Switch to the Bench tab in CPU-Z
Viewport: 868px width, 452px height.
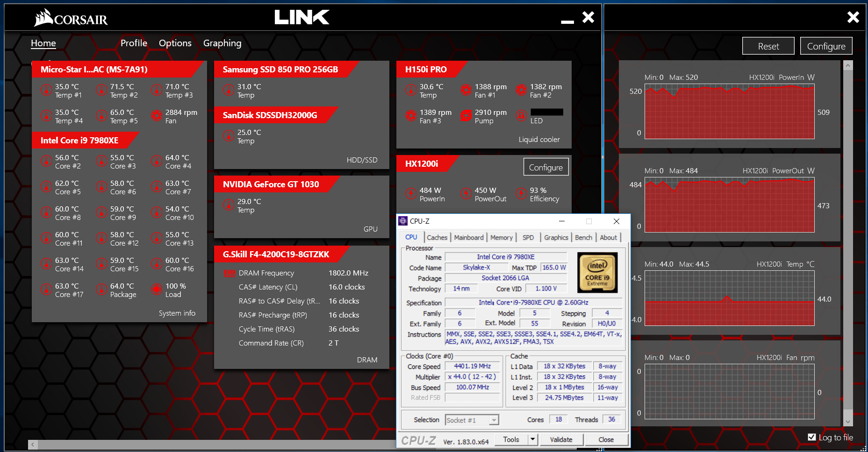click(x=583, y=237)
